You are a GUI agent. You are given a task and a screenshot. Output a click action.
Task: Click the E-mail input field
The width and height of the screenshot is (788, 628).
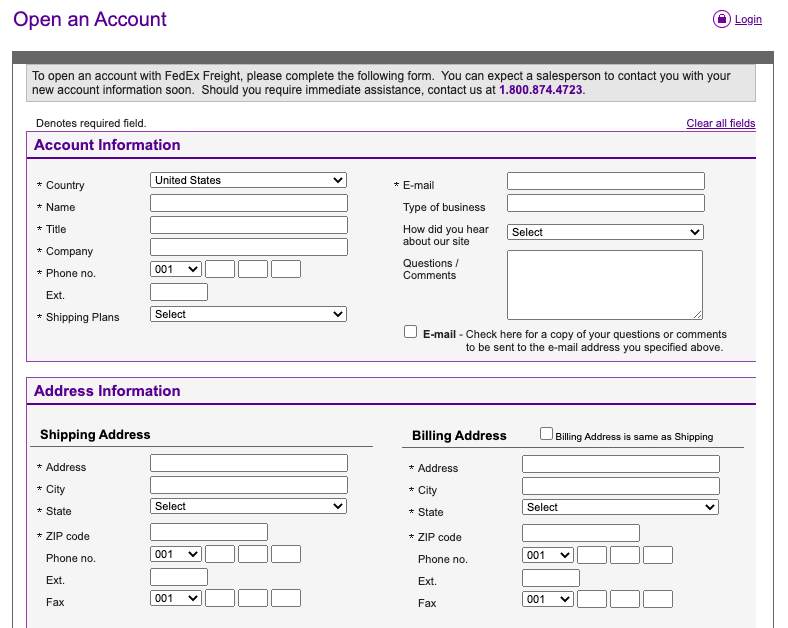click(606, 181)
